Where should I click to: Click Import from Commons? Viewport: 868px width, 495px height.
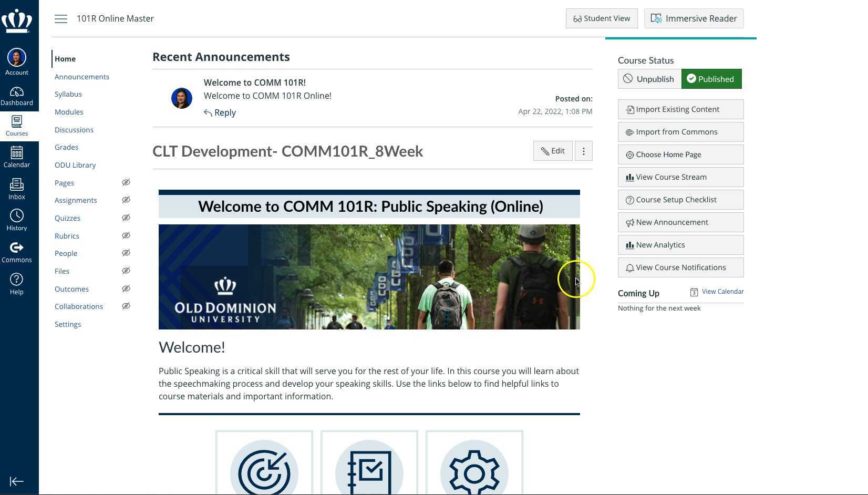point(681,132)
